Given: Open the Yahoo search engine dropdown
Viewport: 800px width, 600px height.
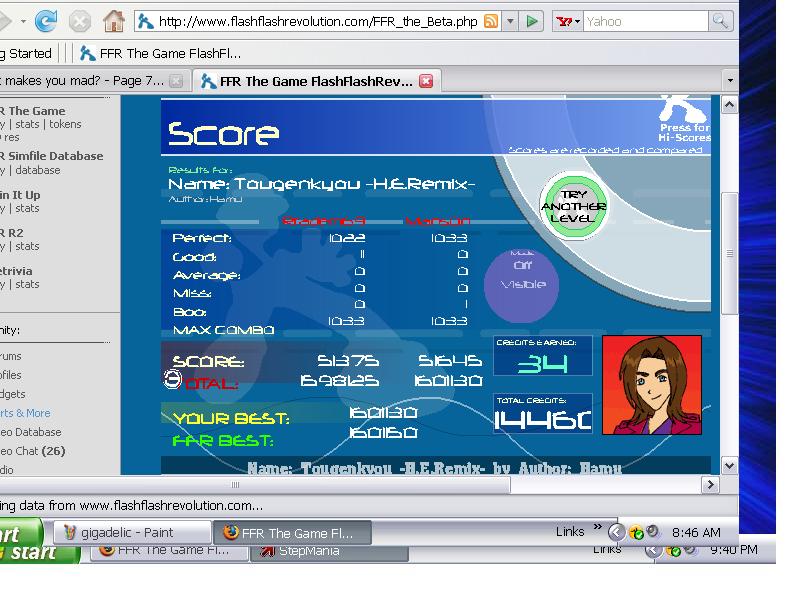Looking at the screenshot, I should (569, 21).
